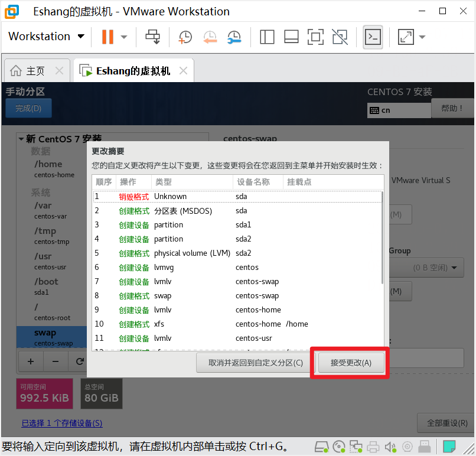
Task: Click the 顺序 column header
Action: [x=104, y=182]
